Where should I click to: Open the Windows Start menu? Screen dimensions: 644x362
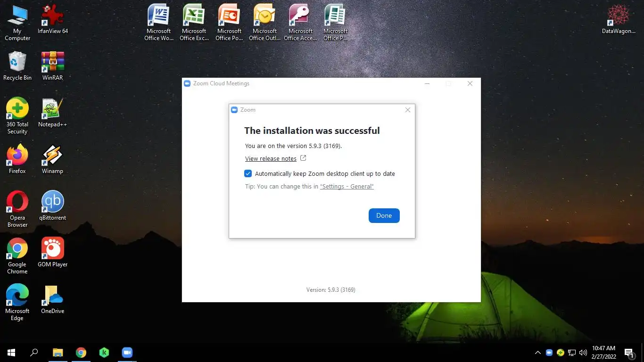click(11, 352)
